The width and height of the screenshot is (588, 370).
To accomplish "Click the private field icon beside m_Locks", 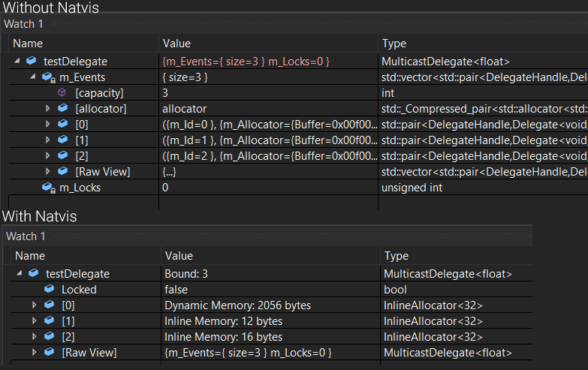I will click(x=48, y=188).
